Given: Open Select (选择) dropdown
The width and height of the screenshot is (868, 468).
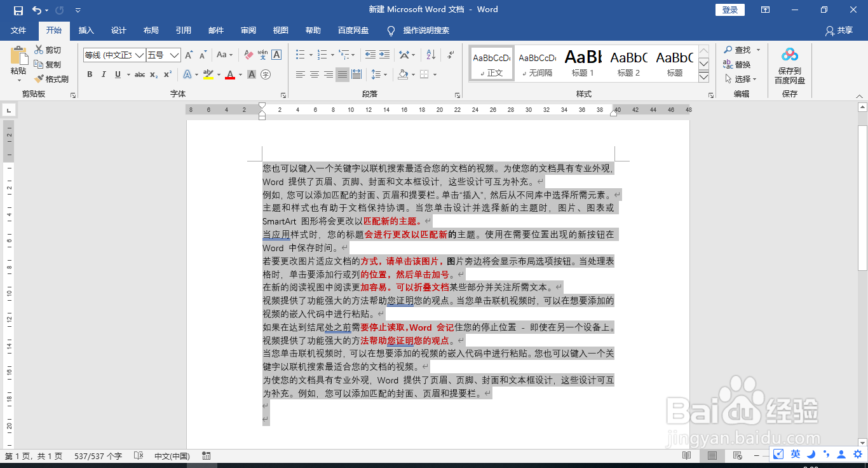Looking at the screenshot, I should [x=741, y=79].
